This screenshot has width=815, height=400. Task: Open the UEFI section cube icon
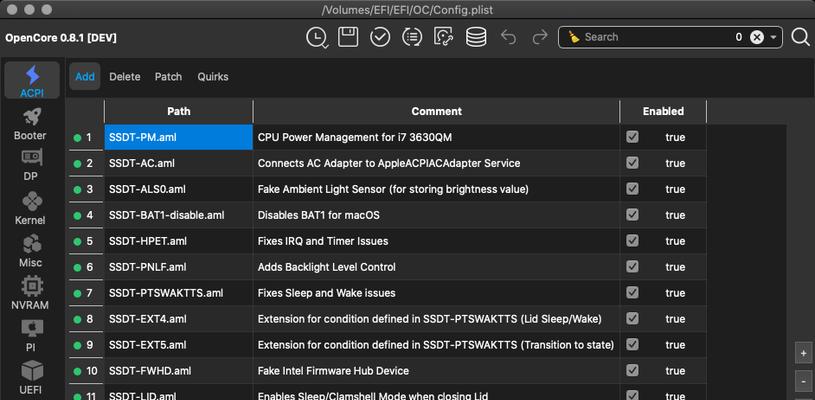[31, 370]
